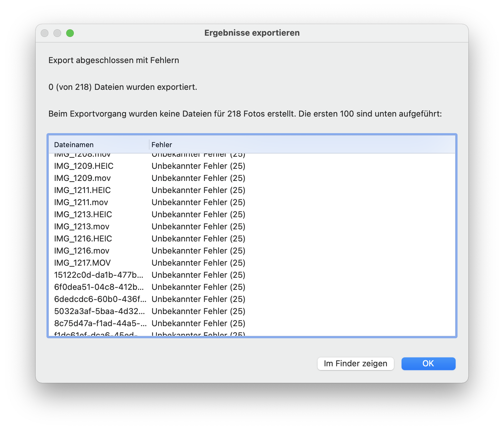Select the IMG_1209.mov row

coord(82,178)
